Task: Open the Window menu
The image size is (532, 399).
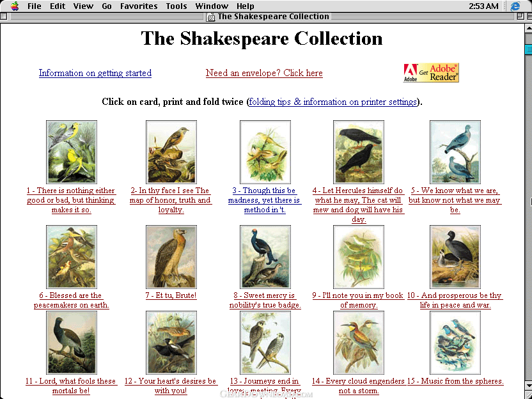Action: [x=212, y=6]
